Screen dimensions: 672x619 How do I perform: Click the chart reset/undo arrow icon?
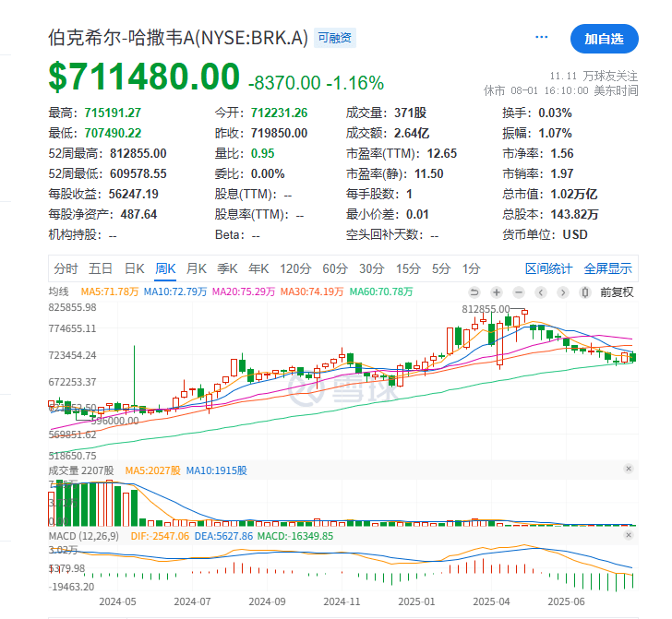pyautogui.click(x=474, y=292)
